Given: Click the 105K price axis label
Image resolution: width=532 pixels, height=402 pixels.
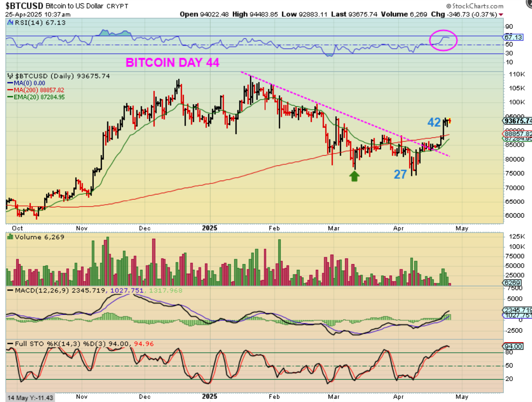Looking at the screenshot, I should 517,88.
